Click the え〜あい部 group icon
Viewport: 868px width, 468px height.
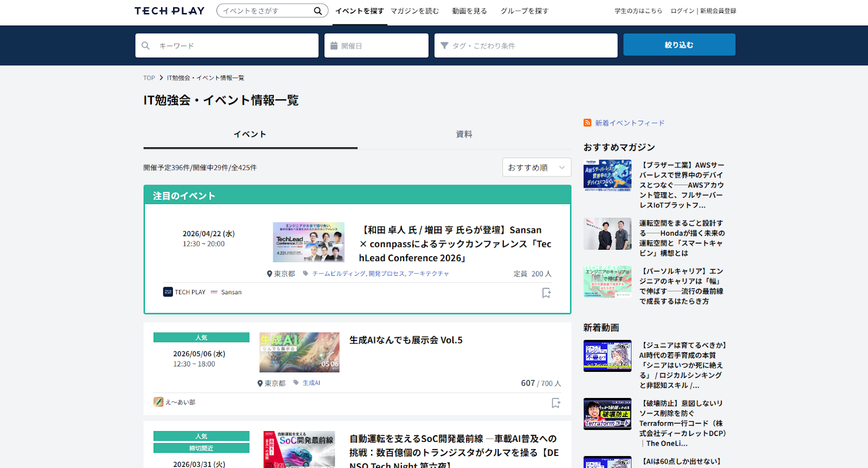tap(158, 402)
